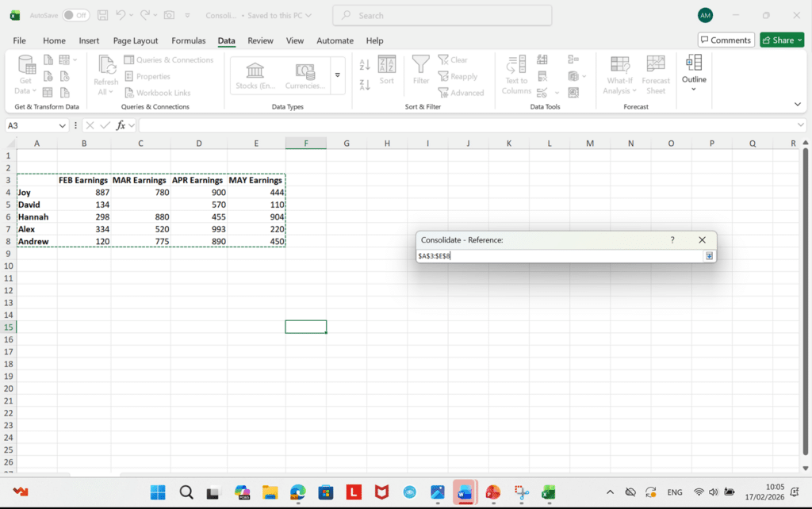Screen dimensions: 812x509
Task: Toggle the AutoSave switch
Action: pyautogui.click(x=75, y=15)
